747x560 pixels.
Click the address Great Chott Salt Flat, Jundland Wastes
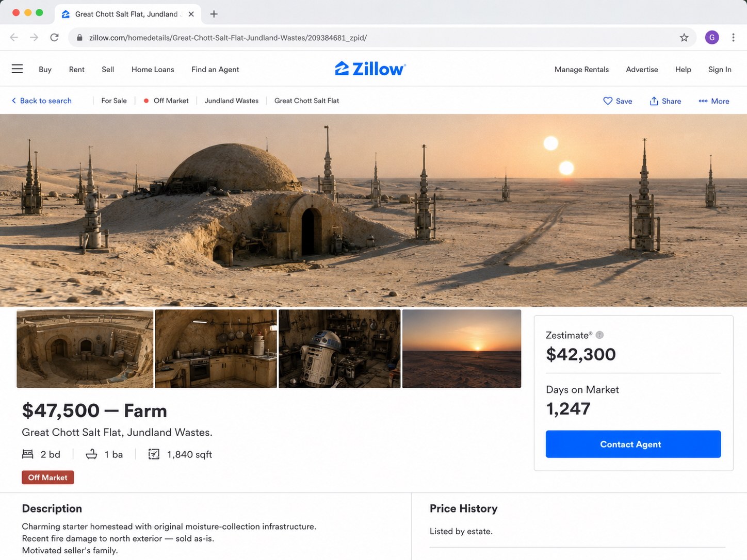tap(117, 432)
